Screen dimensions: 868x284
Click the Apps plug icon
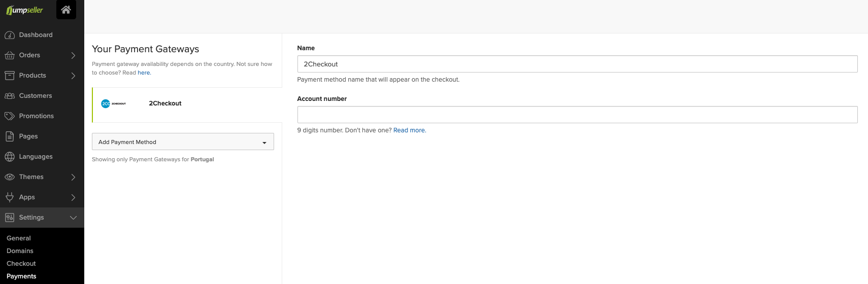pyautogui.click(x=10, y=197)
